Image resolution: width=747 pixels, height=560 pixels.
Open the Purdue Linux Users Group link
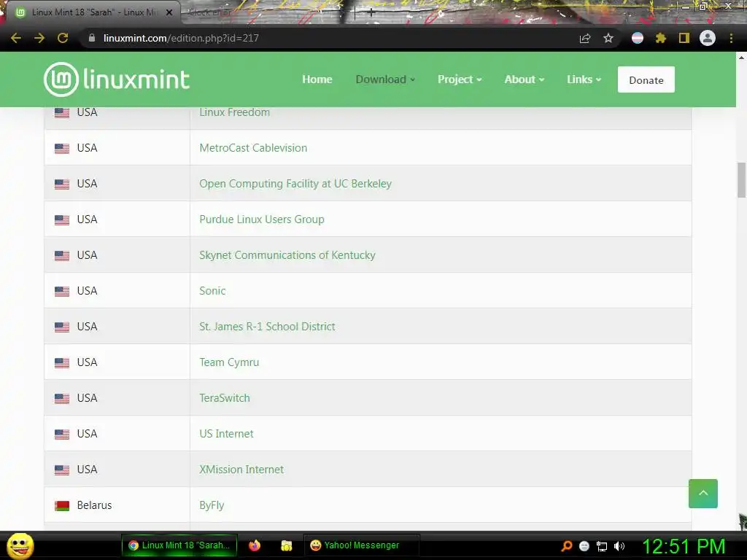click(262, 219)
